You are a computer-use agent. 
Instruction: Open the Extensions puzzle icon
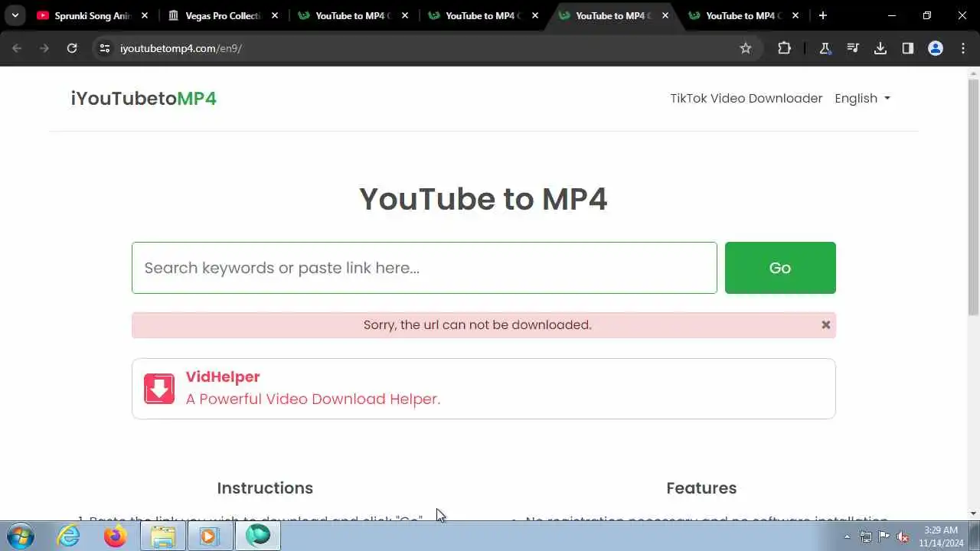[x=784, y=48]
